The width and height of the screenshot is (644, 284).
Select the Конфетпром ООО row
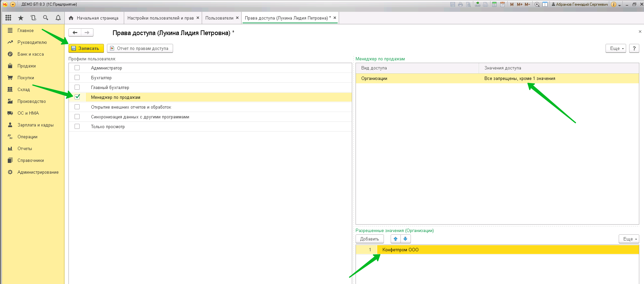tap(400, 250)
